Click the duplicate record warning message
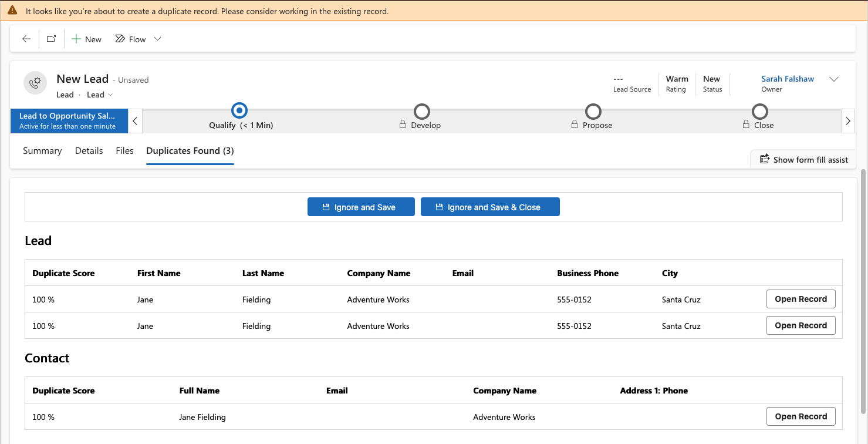The width and height of the screenshot is (868, 444). click(x=207, y=11)
